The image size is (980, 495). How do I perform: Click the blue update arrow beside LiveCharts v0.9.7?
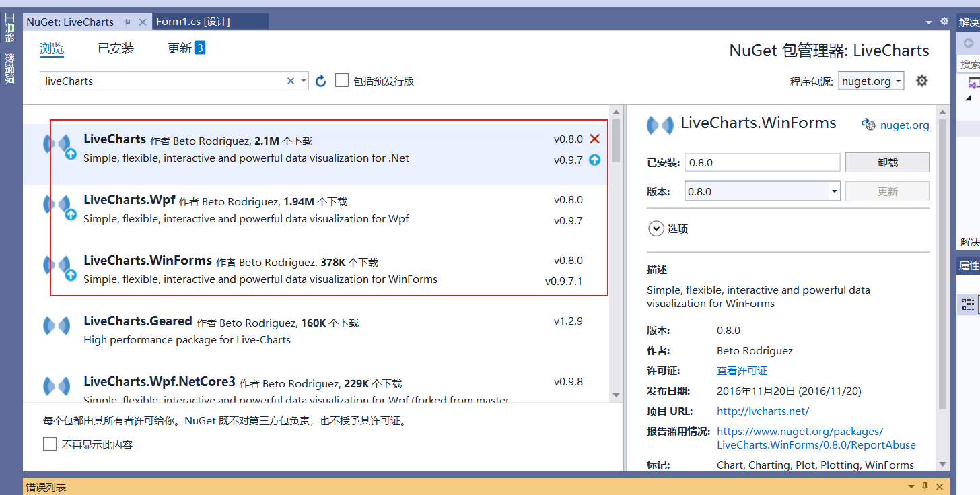[594, 160]
